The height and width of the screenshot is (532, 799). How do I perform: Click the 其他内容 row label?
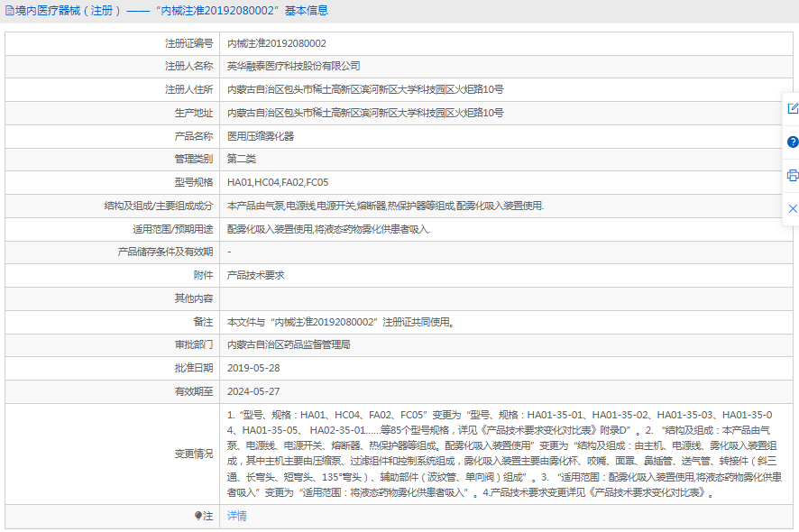(x=194, y=298)
